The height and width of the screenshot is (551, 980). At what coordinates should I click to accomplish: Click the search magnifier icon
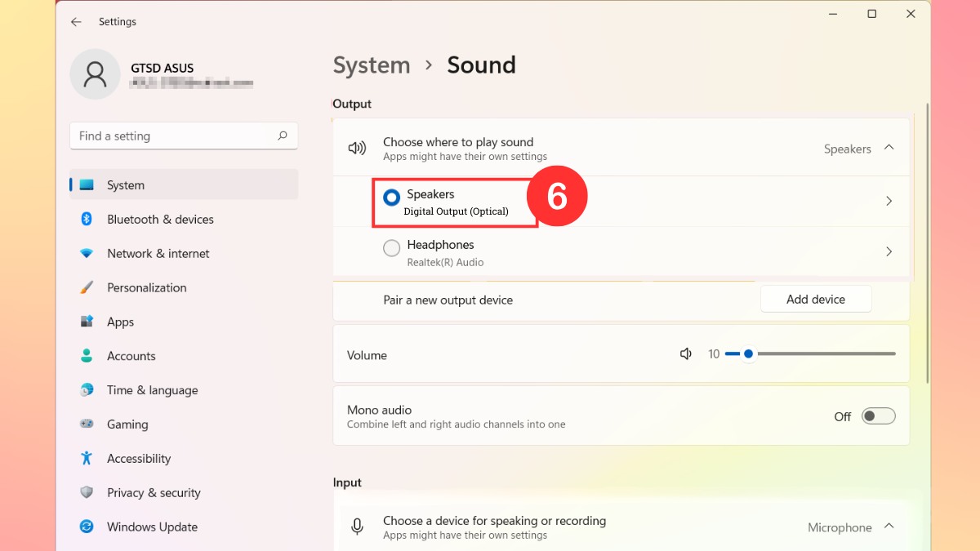pos(283,136)
